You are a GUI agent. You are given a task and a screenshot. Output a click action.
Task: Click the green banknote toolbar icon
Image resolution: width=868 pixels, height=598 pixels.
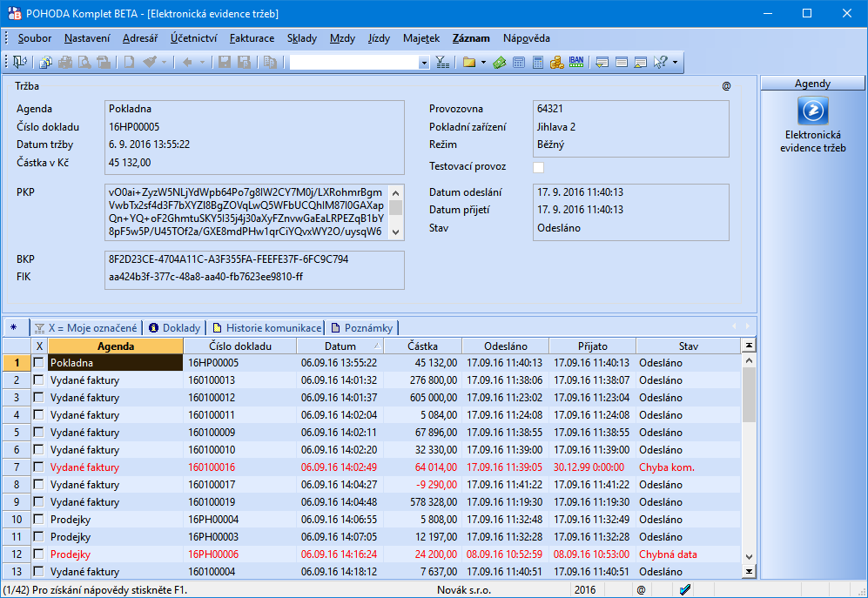500,62
